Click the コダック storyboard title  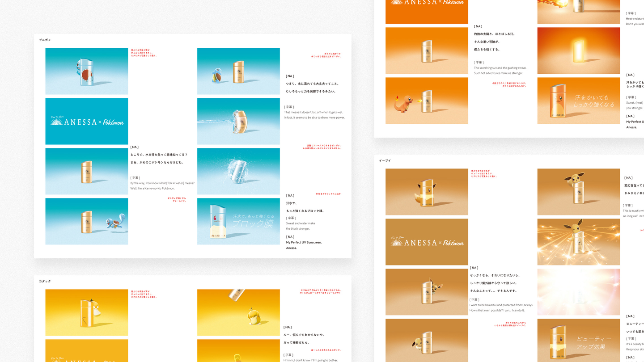(x=45, y=282)
